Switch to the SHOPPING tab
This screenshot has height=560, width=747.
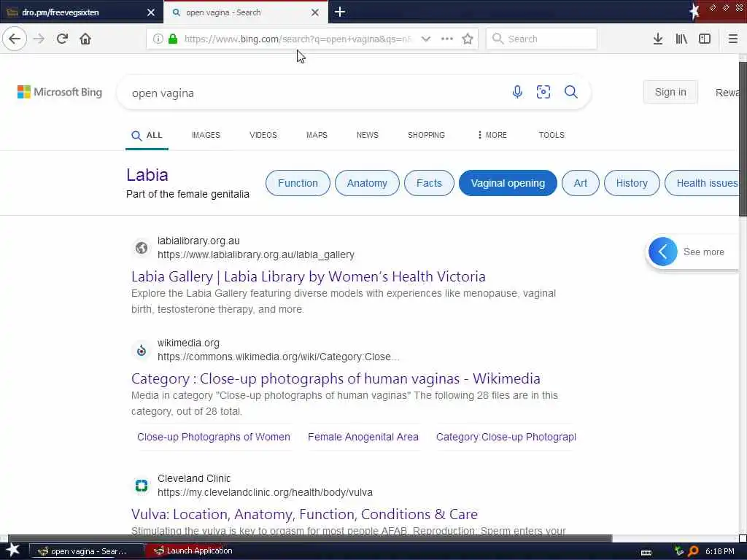click(426, 135)
